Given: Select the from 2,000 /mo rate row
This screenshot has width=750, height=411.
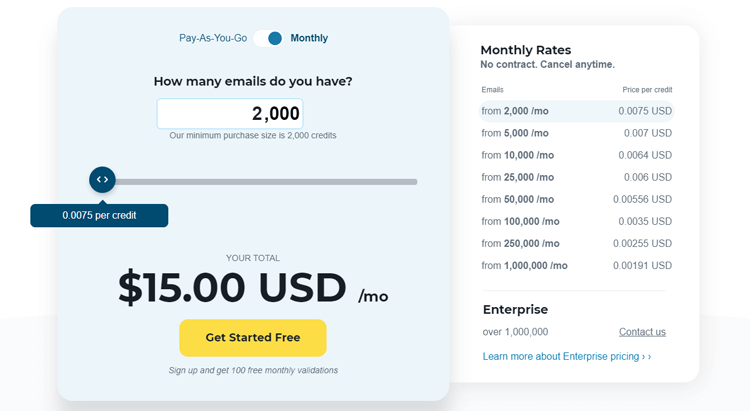Looking at the screenshot, I should [576, 111].
